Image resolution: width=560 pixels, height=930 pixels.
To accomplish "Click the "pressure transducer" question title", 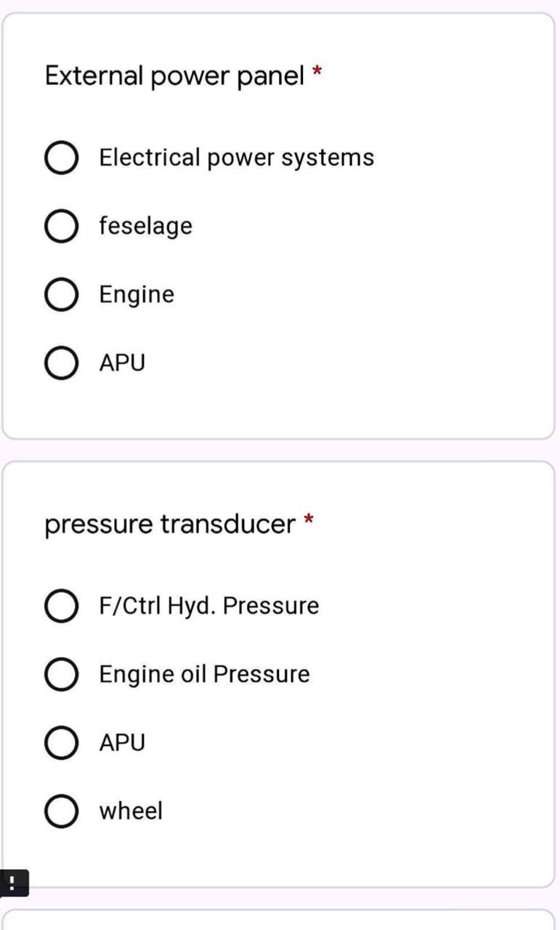I will (x=171, y=524).
